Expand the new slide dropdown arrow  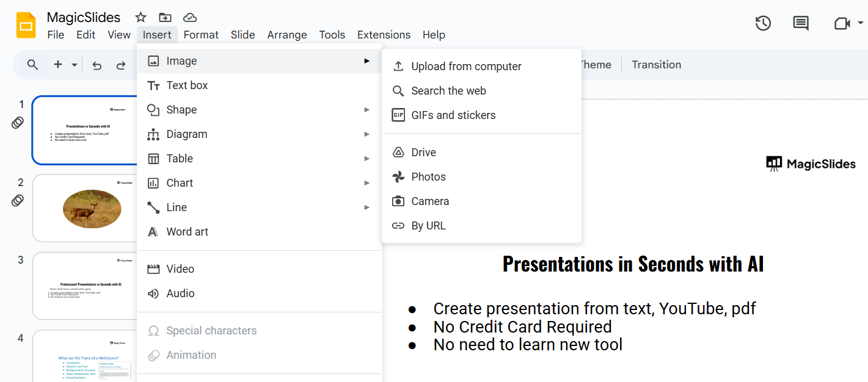coord(75,65)
